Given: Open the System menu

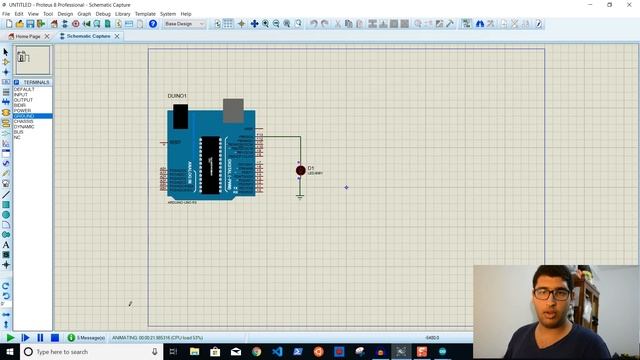Looking at the screenshot, I should [168, 14].
